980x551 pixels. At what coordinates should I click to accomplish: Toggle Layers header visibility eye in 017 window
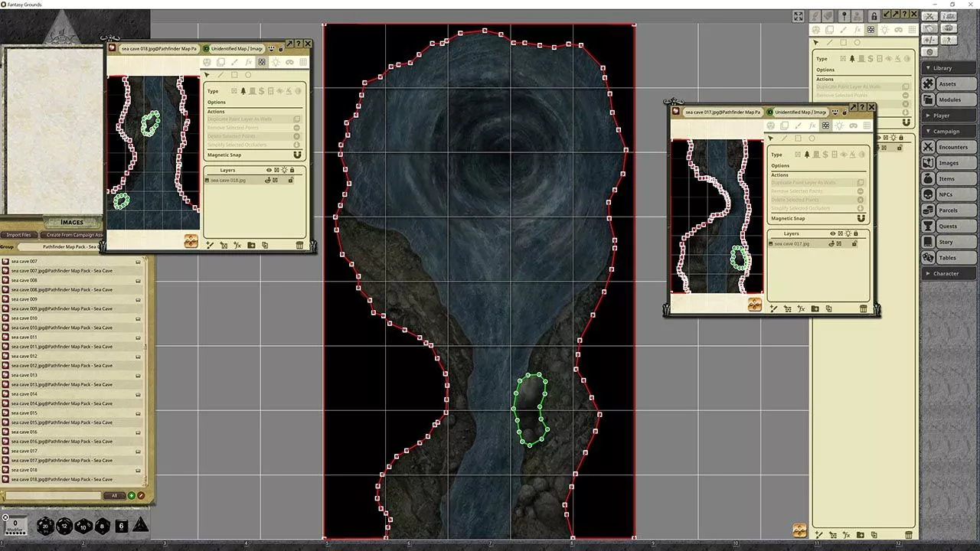[832, 233]
